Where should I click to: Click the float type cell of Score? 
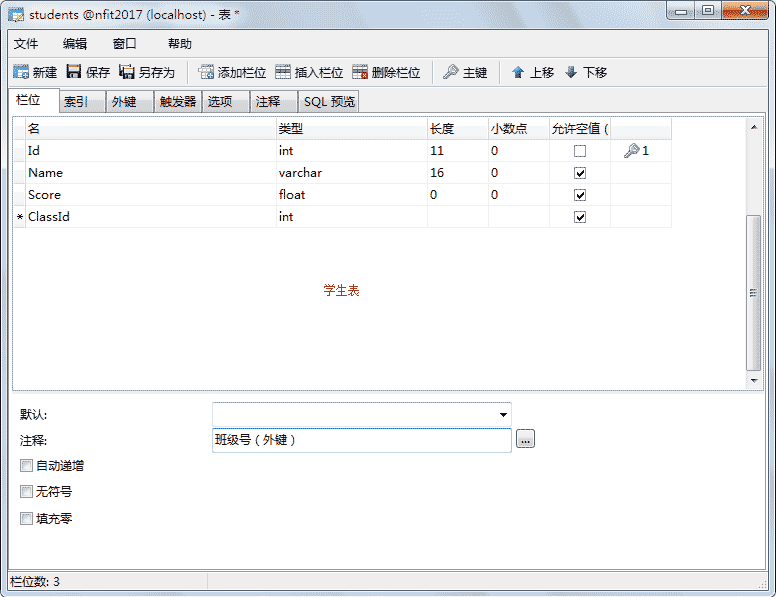click(x=351, y=195)
